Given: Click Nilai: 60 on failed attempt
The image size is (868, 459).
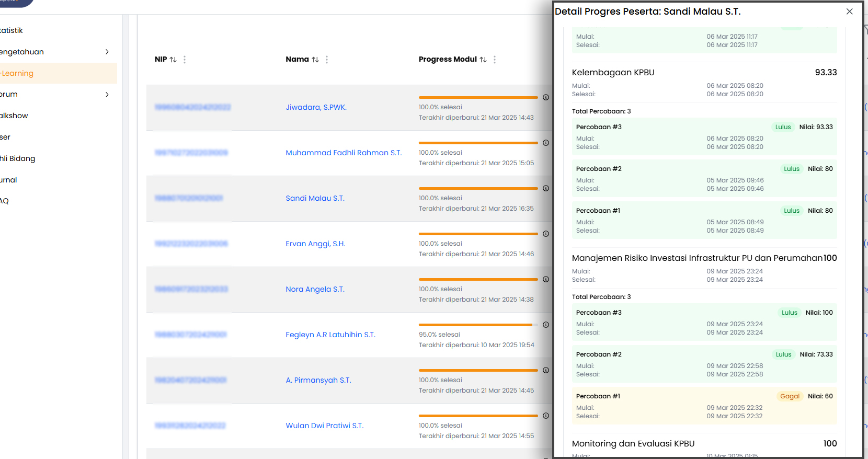Looking at the screenshot, I should pyautogui.click(x=820, y=396).
